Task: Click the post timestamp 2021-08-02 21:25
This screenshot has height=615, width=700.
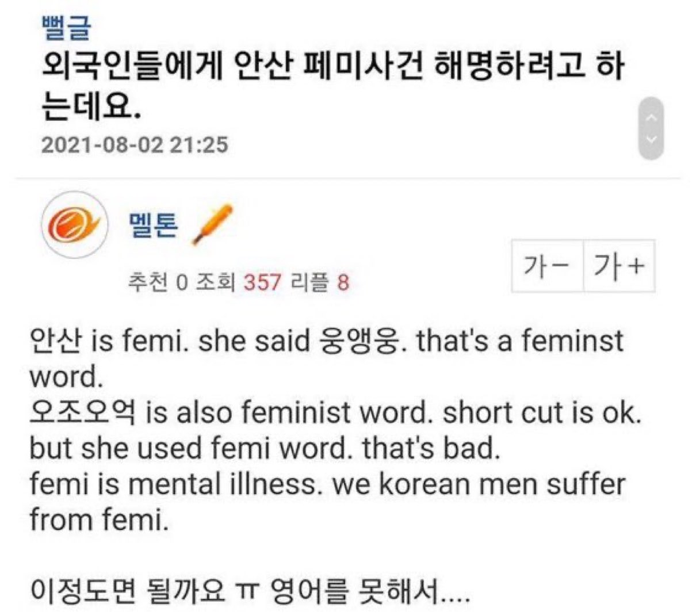Action: pos(135,144)
